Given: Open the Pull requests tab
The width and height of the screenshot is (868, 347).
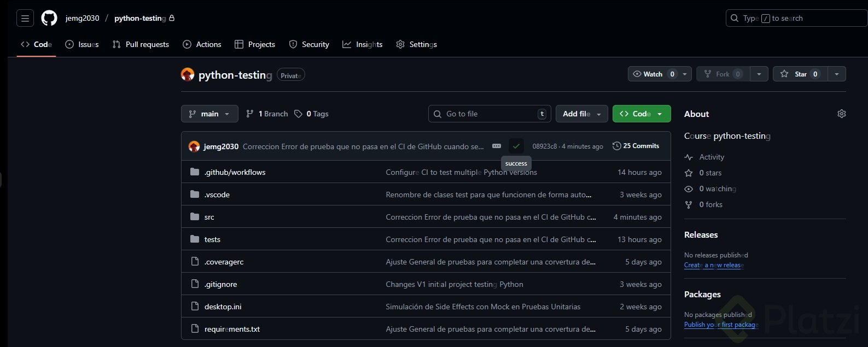Looking at the screenshot, I should pos(141,44).
